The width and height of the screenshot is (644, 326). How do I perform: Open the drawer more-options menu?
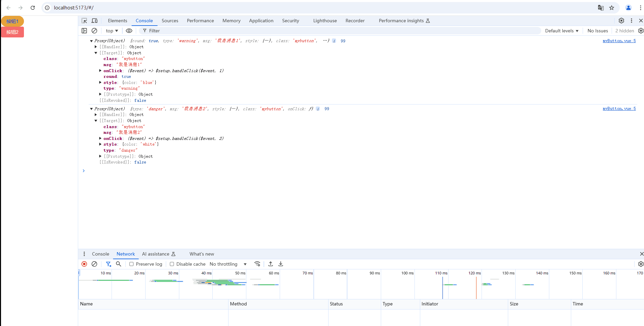tap(84, 254)
